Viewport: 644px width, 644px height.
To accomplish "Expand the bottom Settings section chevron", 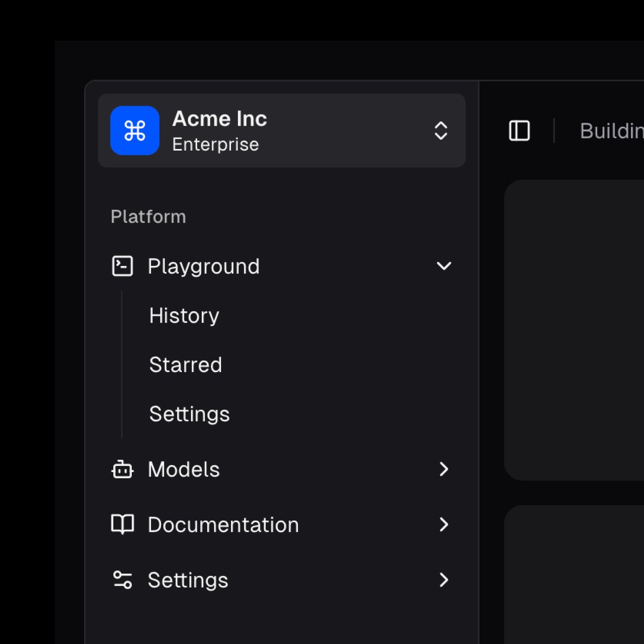I will click(444, 580).
